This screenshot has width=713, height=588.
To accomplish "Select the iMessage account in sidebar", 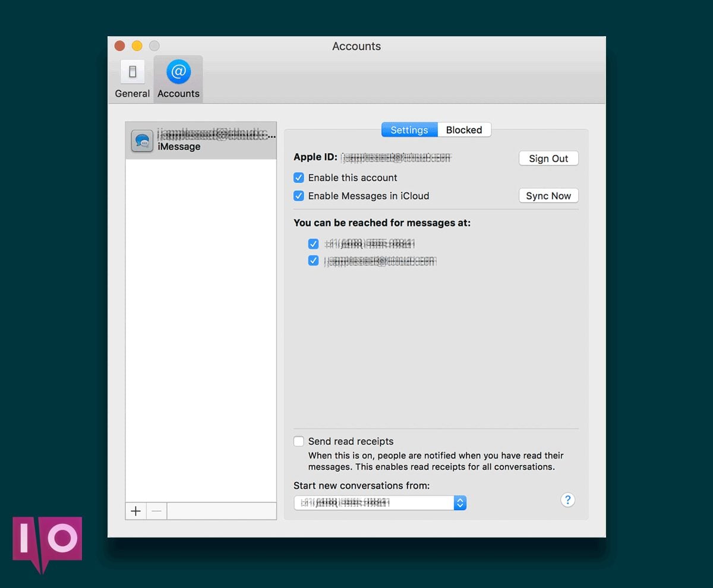I will click(201, 141).
